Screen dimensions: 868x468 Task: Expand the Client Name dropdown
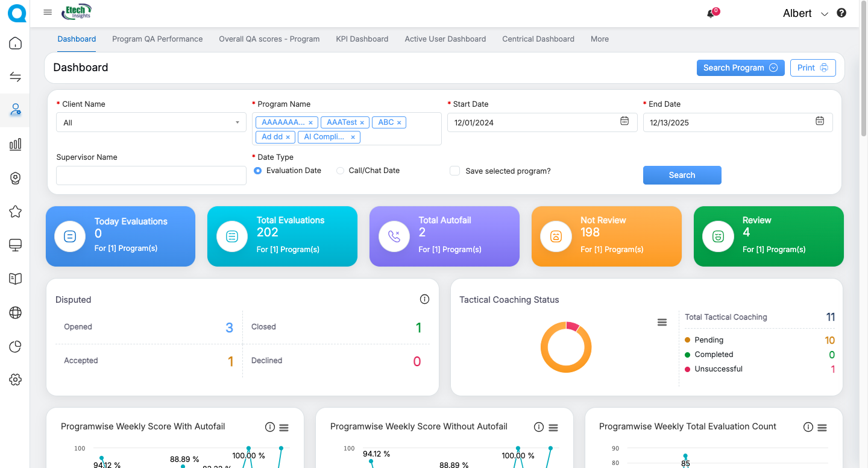(151, 122)
